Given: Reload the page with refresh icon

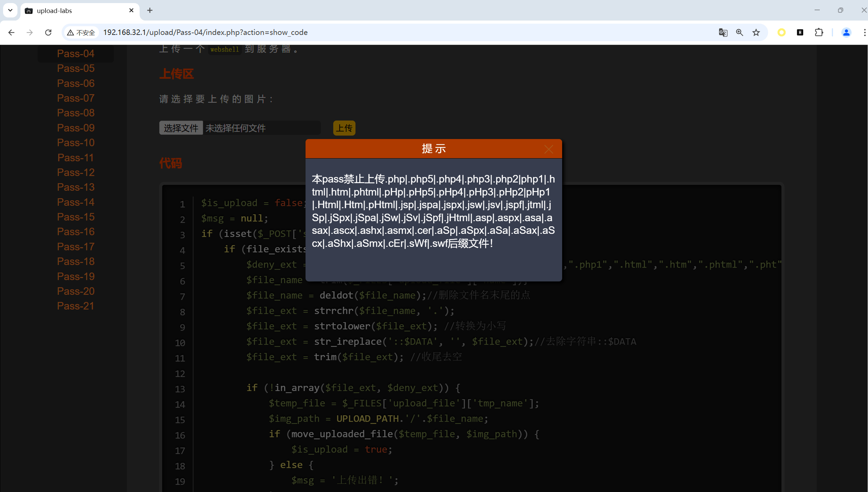Looking at the screenshot, I should click(x=48, y=33).
